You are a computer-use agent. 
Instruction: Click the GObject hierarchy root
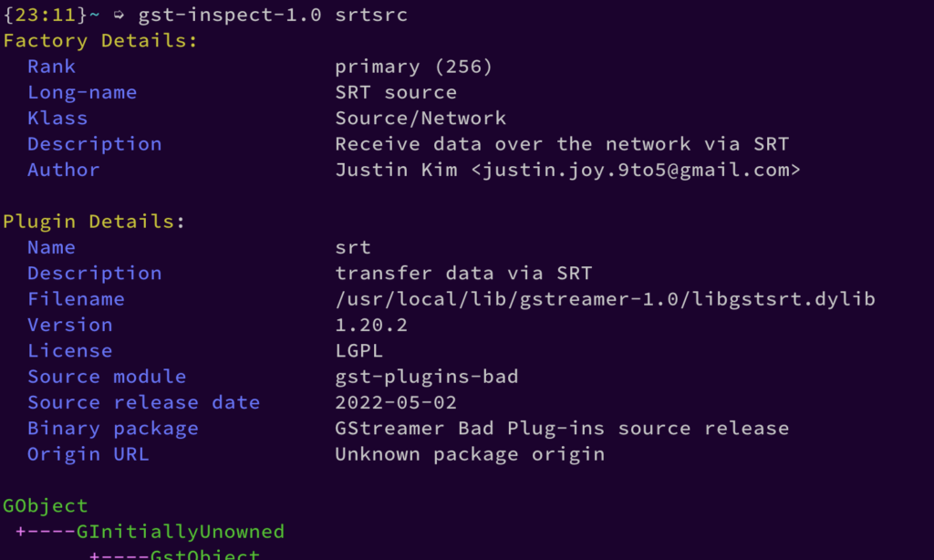[46, 505]
